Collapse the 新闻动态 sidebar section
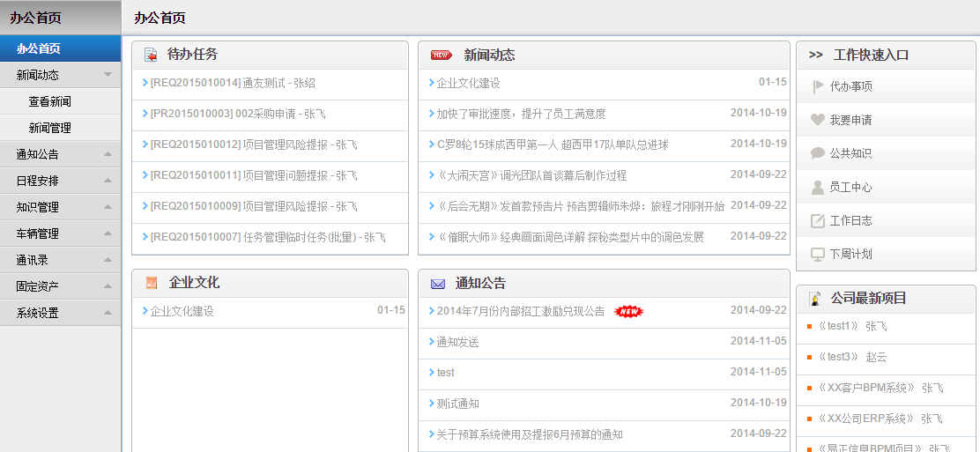 pyautogui.click(x=108, y=75)
